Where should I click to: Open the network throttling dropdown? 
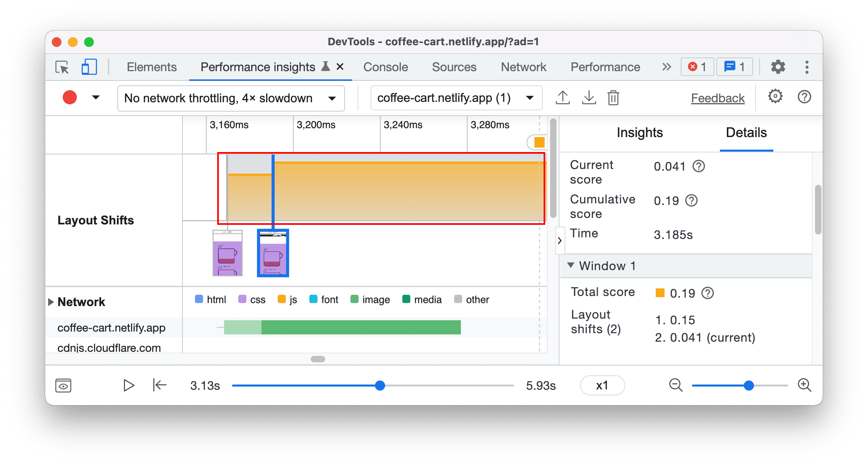(226, 97)
